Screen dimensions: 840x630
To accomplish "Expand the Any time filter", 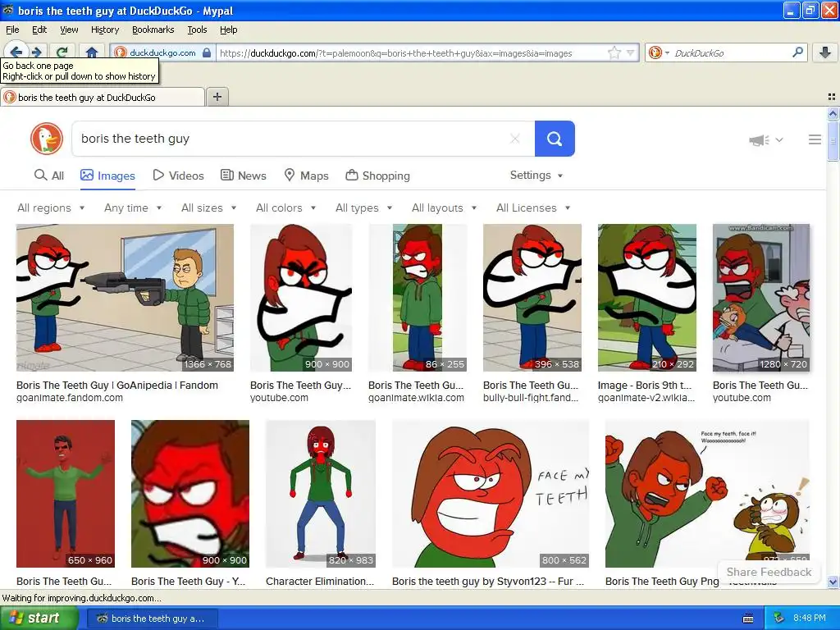I will click(x=133, y=208).
